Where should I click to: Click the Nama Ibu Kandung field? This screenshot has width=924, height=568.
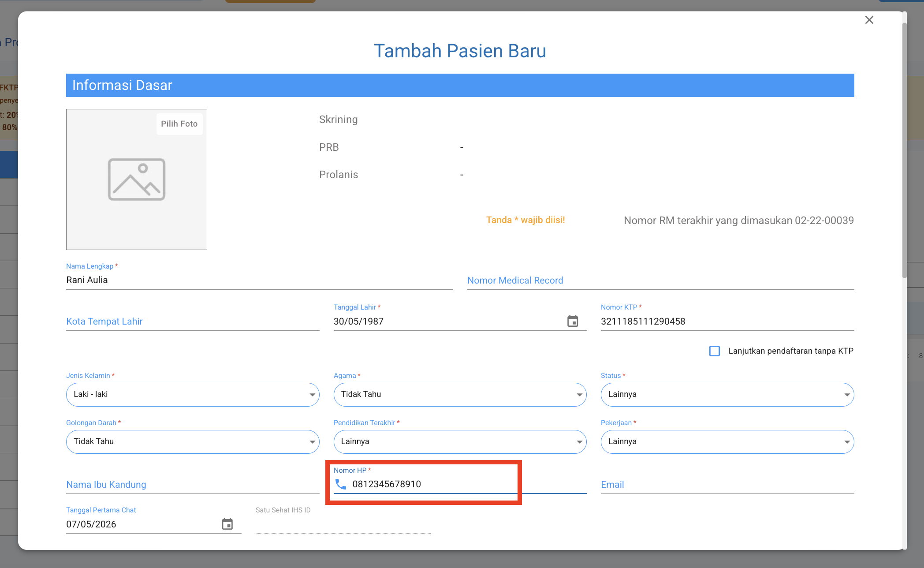click(x=193, y=485)
